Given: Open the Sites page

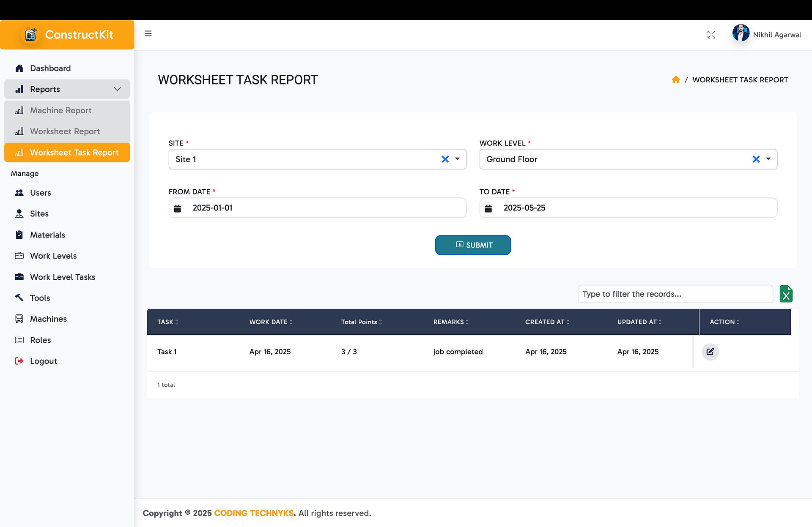Looking at the screenshot, I should pos(67,214).
